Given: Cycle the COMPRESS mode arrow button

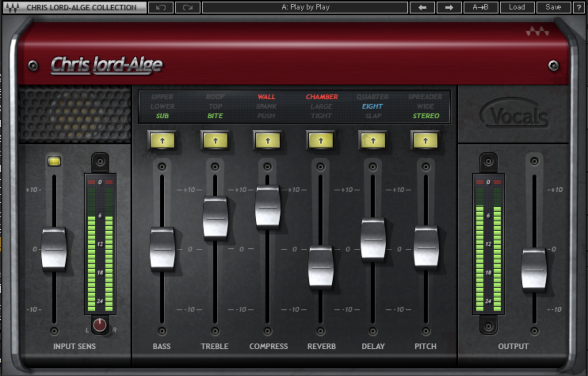Looking at the screenshot, I should coord(267,141).
